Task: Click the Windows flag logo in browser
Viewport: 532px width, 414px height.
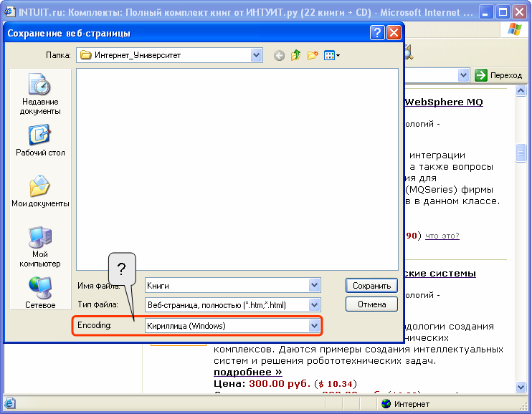Action: pyautogui.click(x=515, y=29)
